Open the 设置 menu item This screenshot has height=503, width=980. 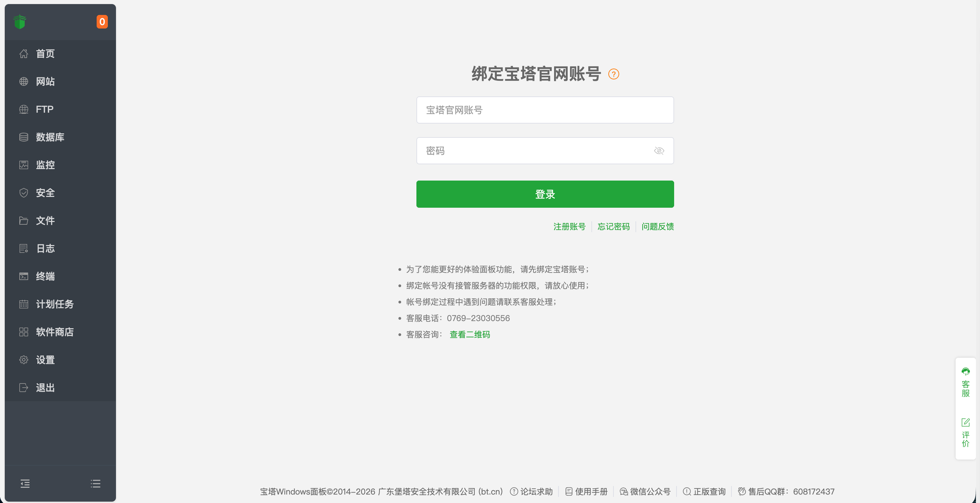[60, 359]
